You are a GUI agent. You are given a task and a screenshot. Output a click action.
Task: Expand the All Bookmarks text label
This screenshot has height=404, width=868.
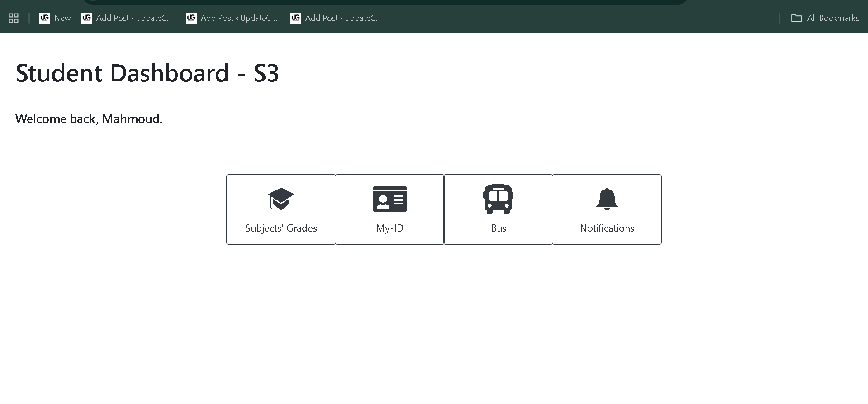pos(833,18)
